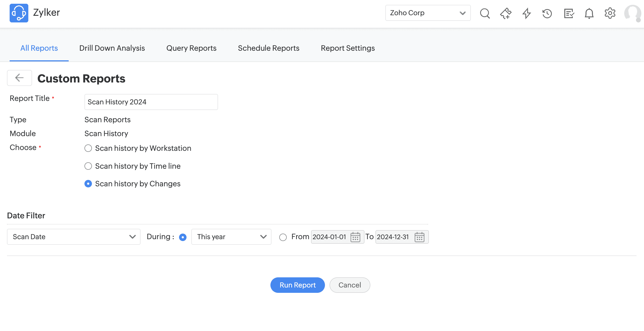This screenshot has height=331, width=644.
Task: Open quick actions lightning icon
Action: (x=526, y=13)
